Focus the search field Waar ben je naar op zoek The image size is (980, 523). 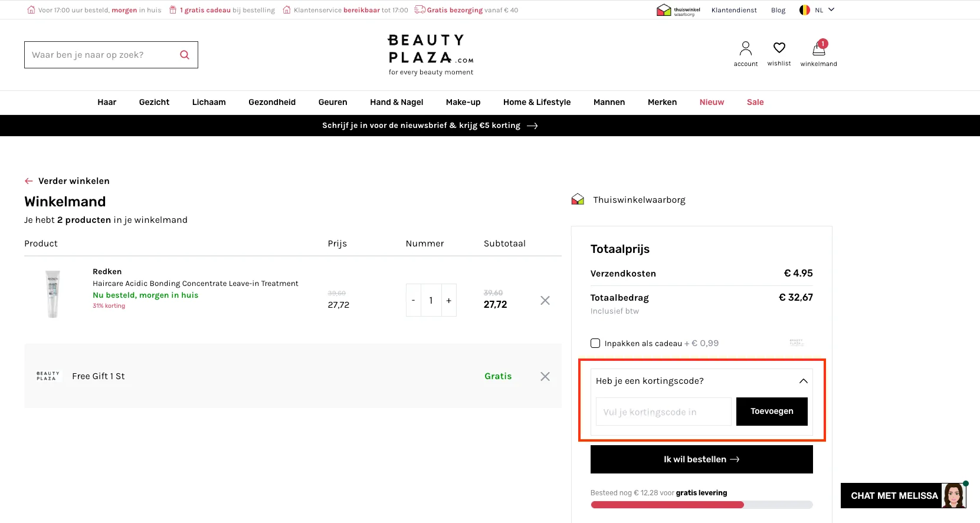click(111, 55)
